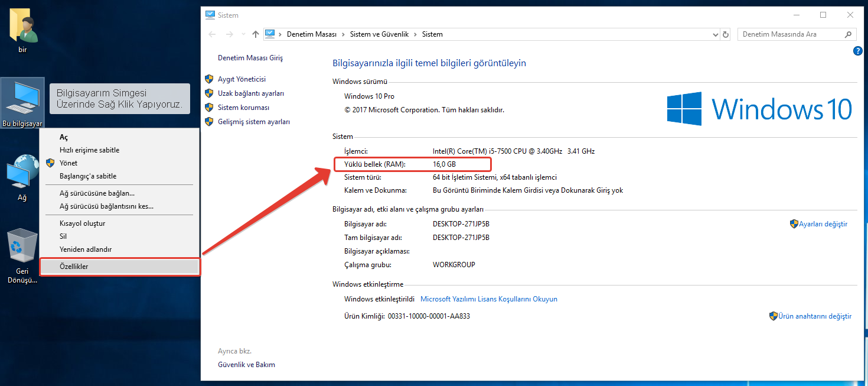Open the 'bir' user folder desktop icon
Screen dimensions: 868x386
coord(22,31)
